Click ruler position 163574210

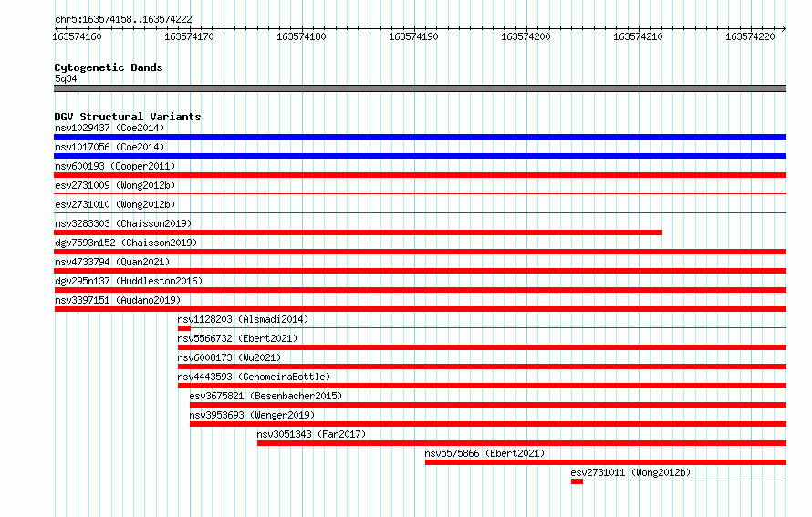pos(638,36)
